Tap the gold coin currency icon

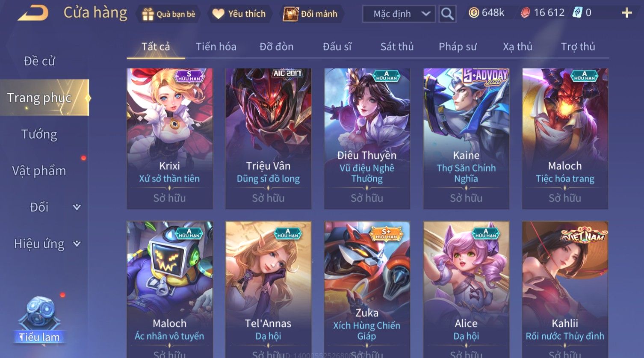[x=474, y=13]
